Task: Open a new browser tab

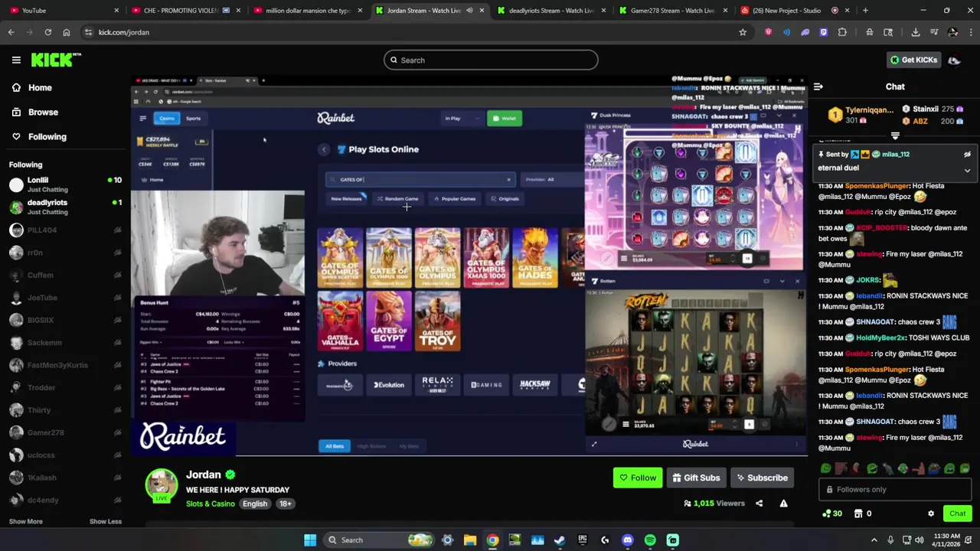Action: [x=866, y=10]
